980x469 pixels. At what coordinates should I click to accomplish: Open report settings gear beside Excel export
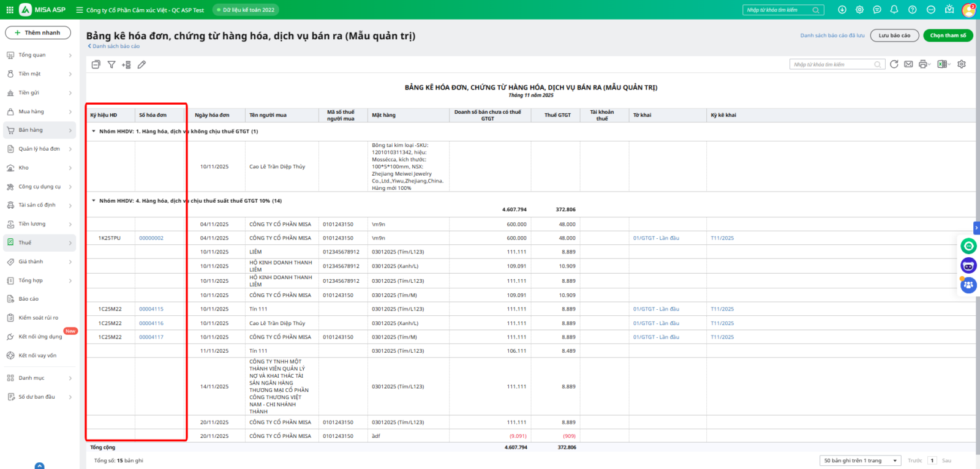click(x=962, y=64)
